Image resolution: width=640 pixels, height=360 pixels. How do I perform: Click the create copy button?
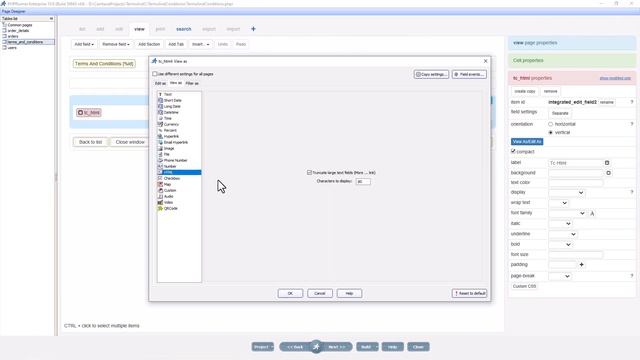[524, 91]
